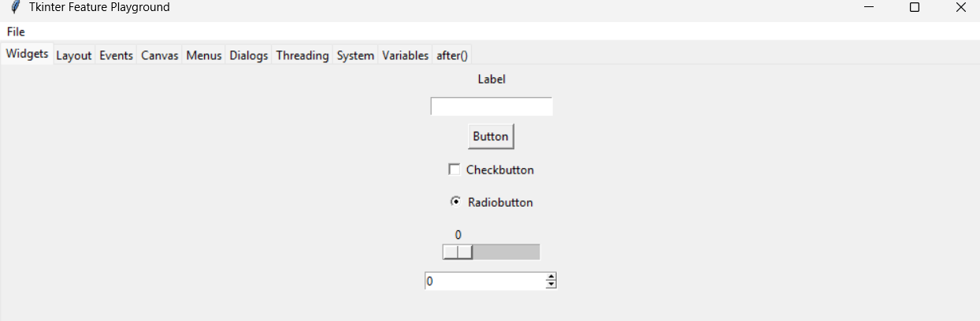
Task: Show the Dialogs tab
Action: [249, 56]
